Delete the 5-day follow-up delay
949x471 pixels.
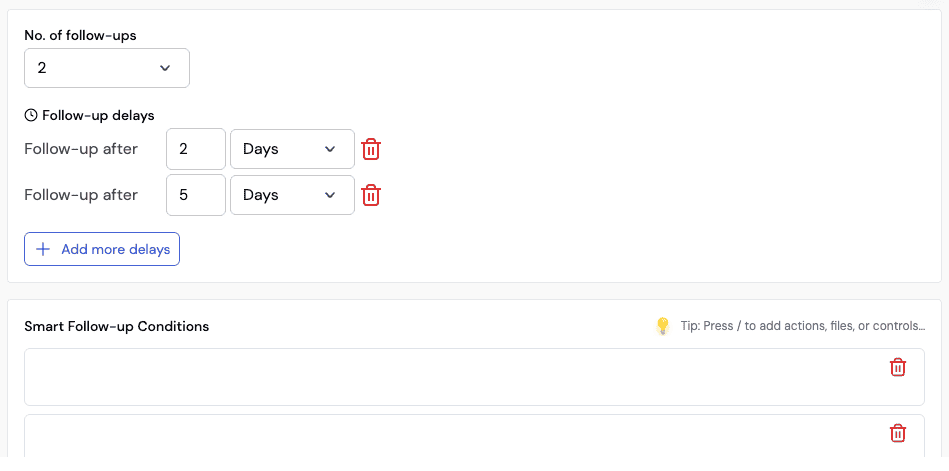pos(371,195)
